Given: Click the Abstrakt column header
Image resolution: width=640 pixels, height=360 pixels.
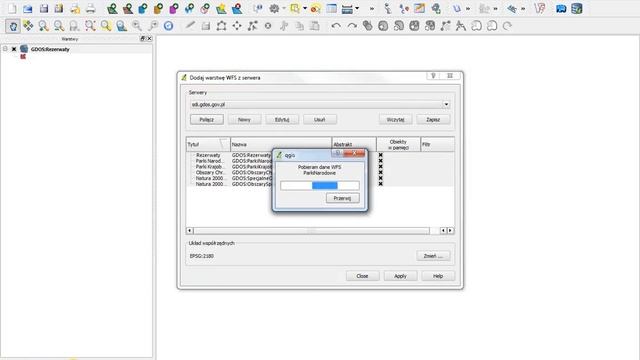Looking at the screenshot, I should (x=354, y=144).
